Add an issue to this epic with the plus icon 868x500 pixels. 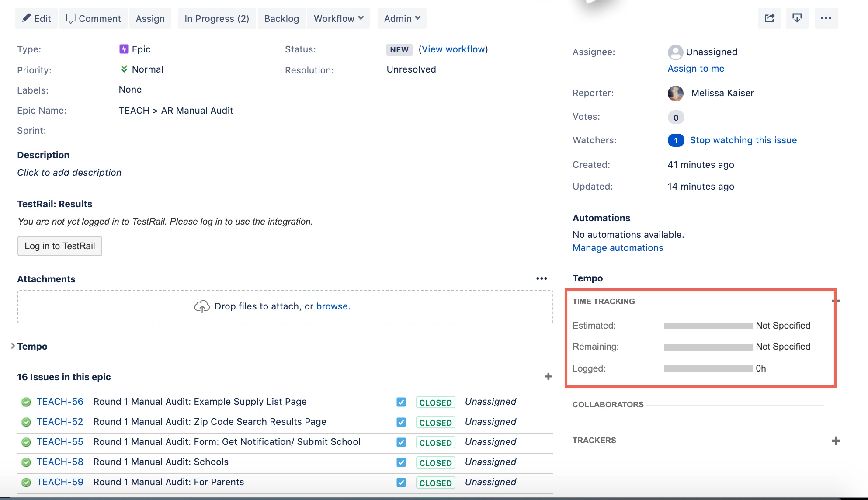point(548,377)
